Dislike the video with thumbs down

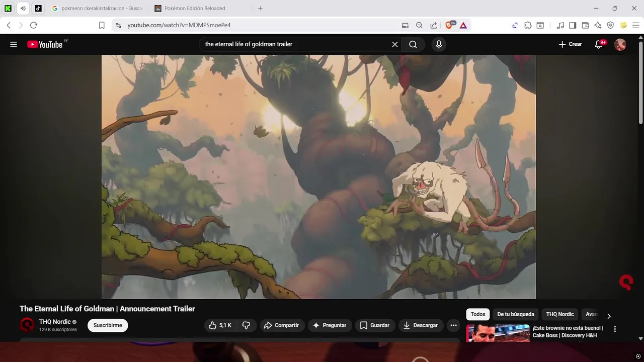246,325
